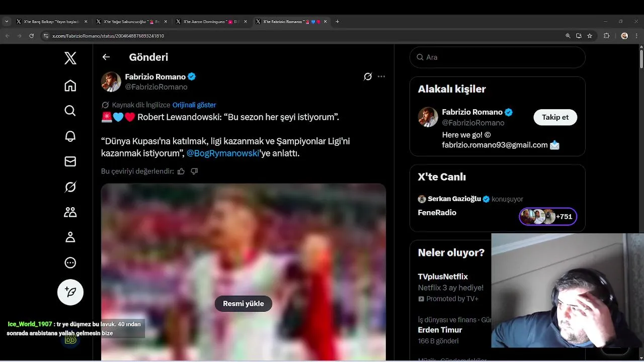Compose a new post with feather button
This screenshot has width=644, height=362.
point(70,292)
